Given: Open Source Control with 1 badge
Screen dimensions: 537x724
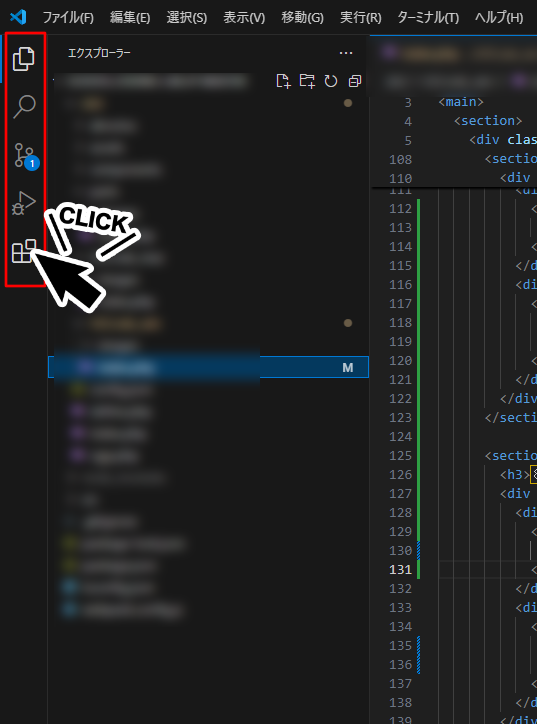Looking at the screenshot, I should (25, 156).
